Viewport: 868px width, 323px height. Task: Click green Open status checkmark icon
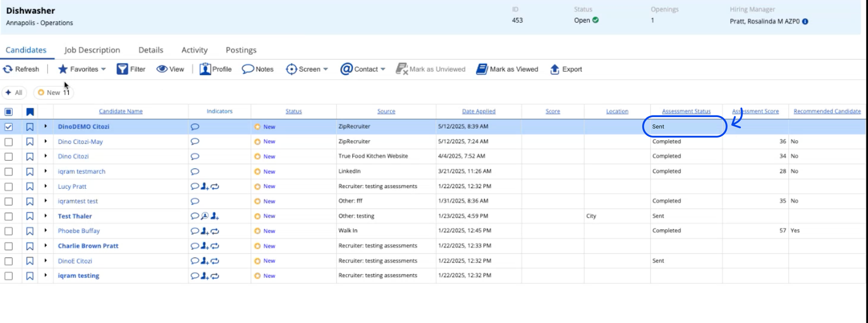pos(595,20)
